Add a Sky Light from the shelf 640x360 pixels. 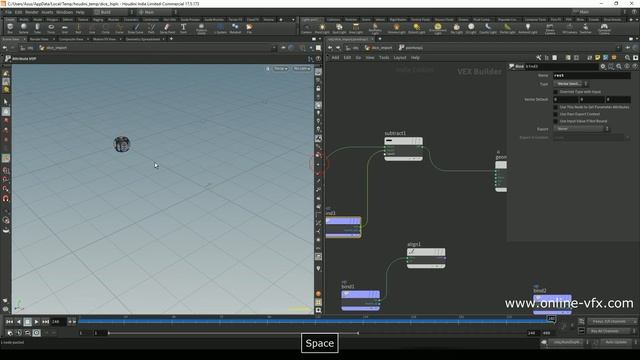coord(456,28)
